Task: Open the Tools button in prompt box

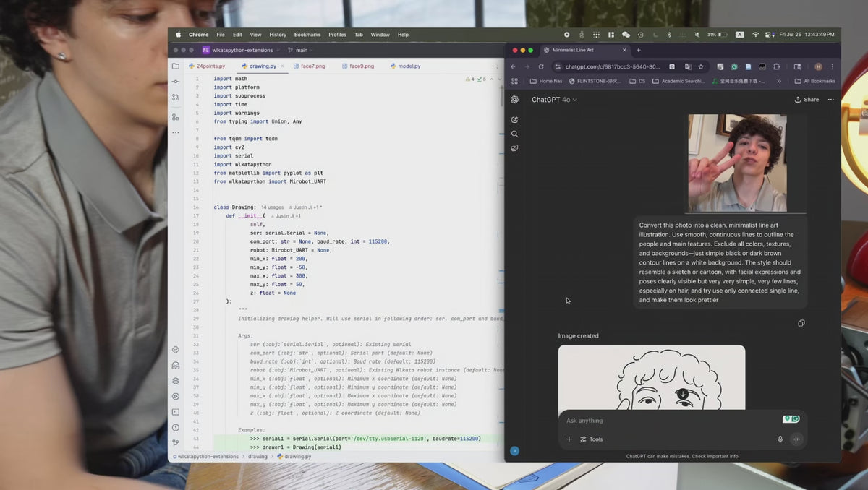Action: pos(591,439)
